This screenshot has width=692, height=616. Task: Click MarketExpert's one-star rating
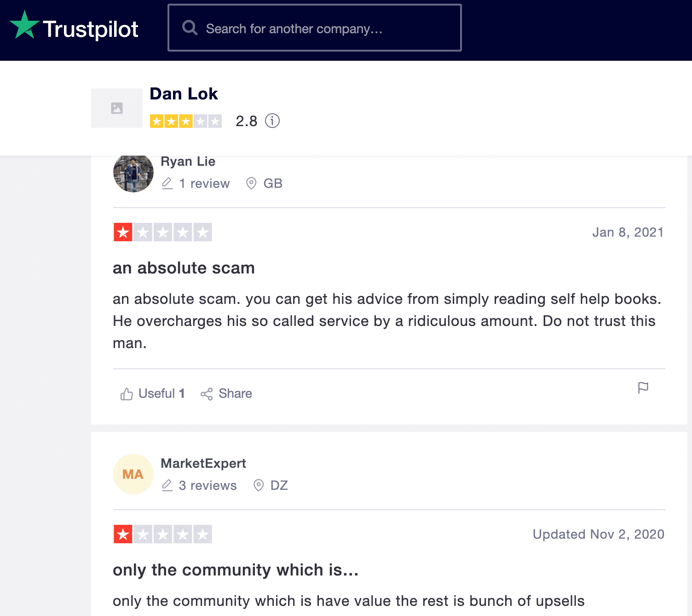tap(163, 534)
